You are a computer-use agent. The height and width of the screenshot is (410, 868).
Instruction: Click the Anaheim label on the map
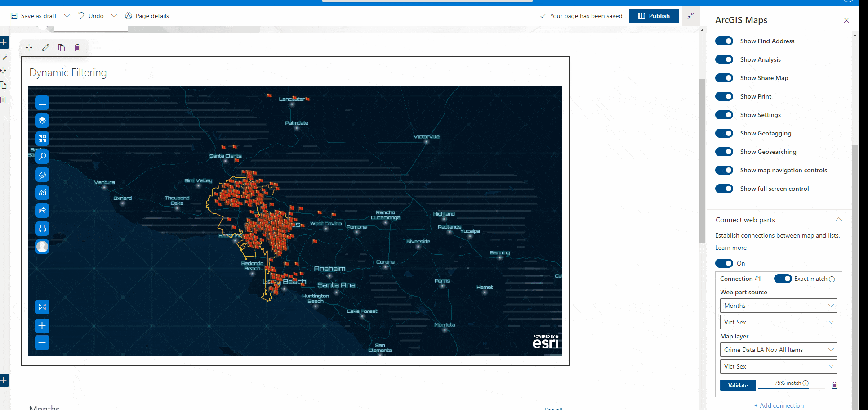(329, 269)
